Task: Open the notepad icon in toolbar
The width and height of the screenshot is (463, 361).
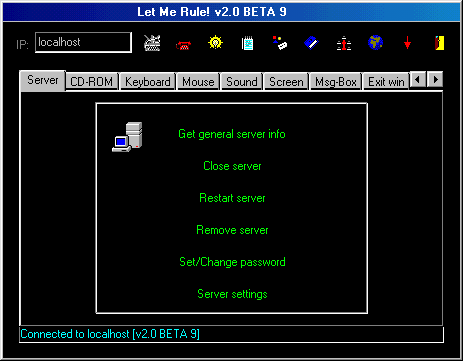Action: coord(247,43)
